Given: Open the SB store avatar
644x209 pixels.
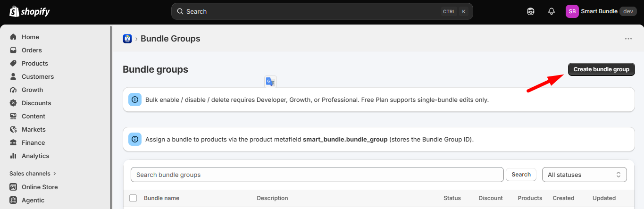Looking at the screenshot, I should [572, 11].
